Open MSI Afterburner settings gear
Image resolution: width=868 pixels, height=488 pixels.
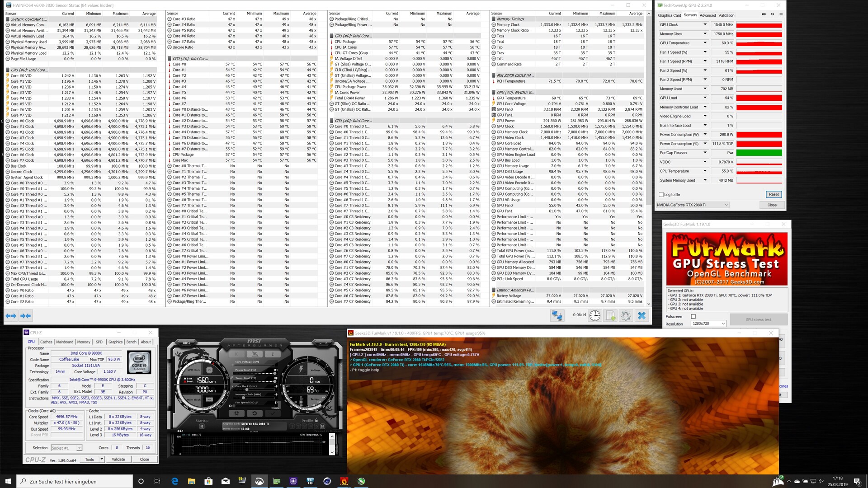tap(236, 413)
